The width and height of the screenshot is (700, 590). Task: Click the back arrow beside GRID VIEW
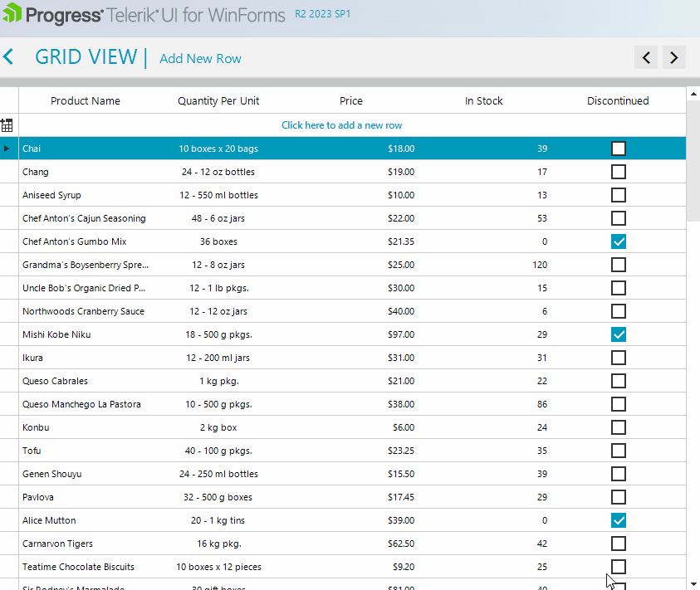pyautogui.click(x=8, y=57)
